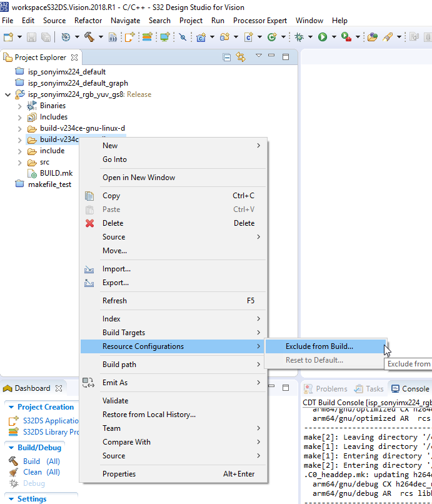Viewport: 432px width, 504px height.
Task: Click the green Run toolbar icon
Action: tap(323, 37)
